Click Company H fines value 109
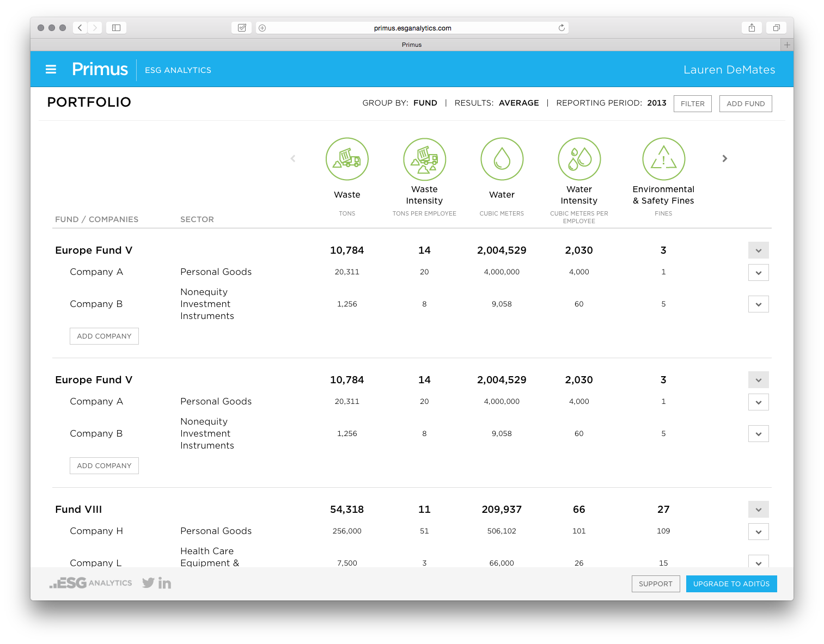This screenshot has height=644, width=824. [x=663, y=531]
